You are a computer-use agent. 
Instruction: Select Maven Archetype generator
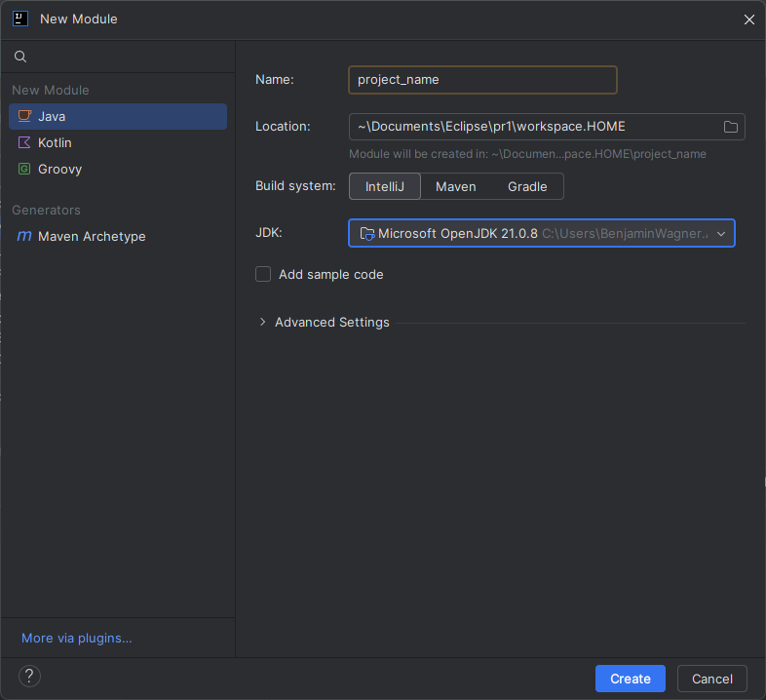click(x=92, y=236)
